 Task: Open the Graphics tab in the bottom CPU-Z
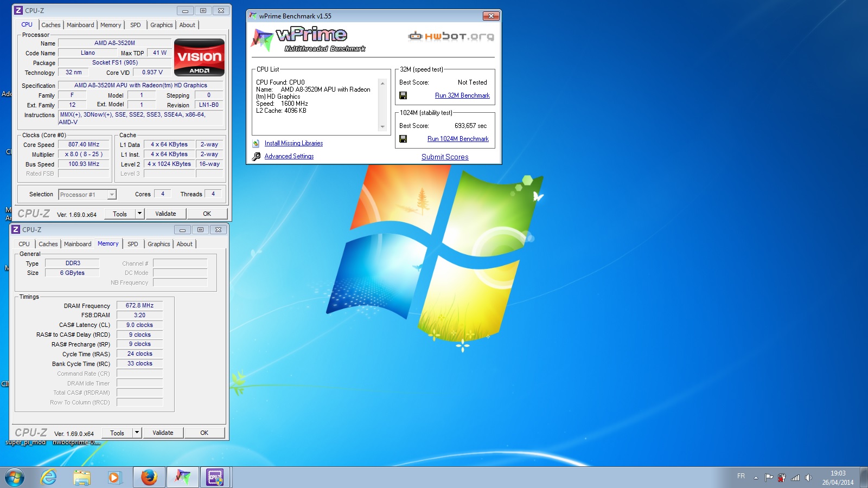159,244
